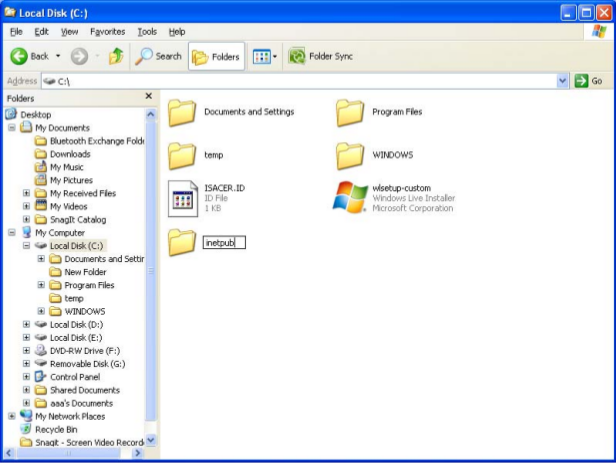Click the Go button beside address bar
This screenshot has height=463, width=616.
pos(588,81)
